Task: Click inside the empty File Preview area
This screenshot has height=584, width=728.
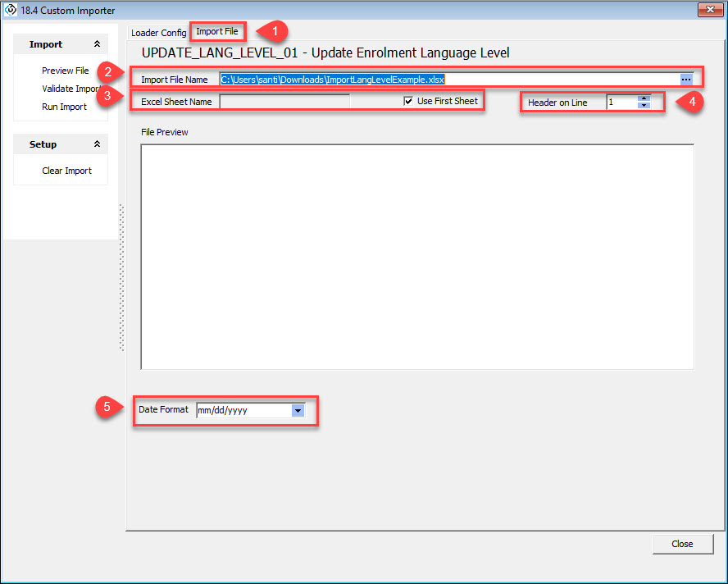Action: pyautogui.click(x=417, y=257)
